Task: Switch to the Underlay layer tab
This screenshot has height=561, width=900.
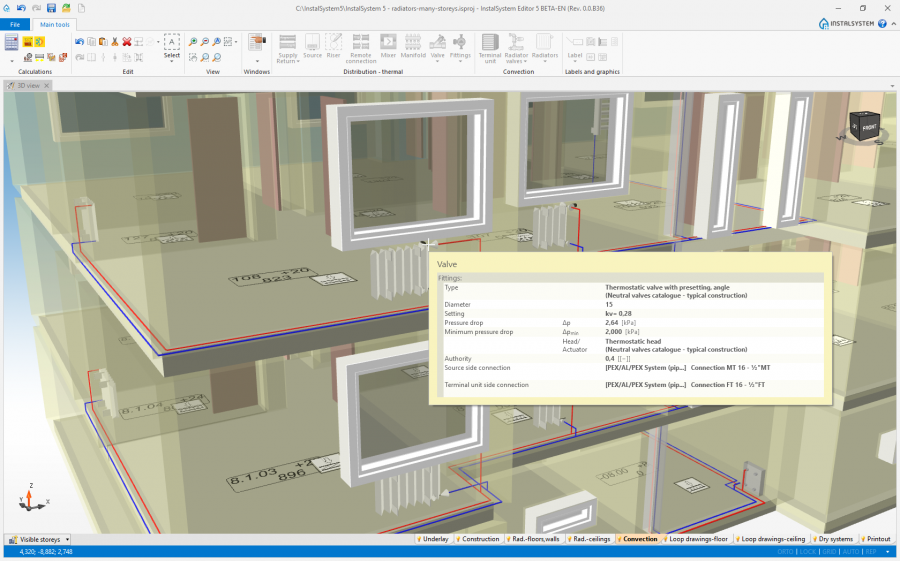Action: pos(433,539)
